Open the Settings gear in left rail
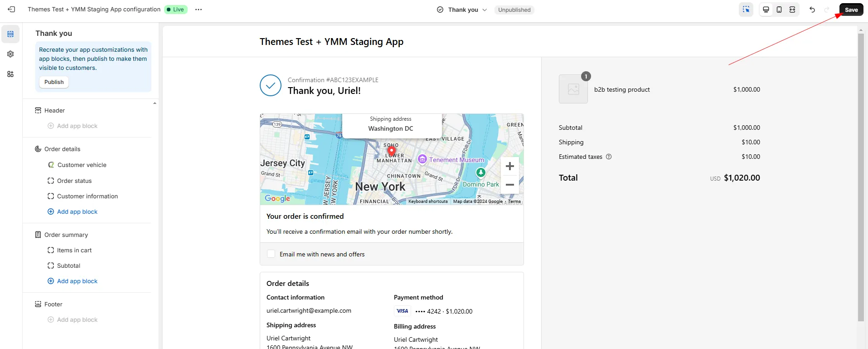The image size is (868, 349). coord(10,54)
